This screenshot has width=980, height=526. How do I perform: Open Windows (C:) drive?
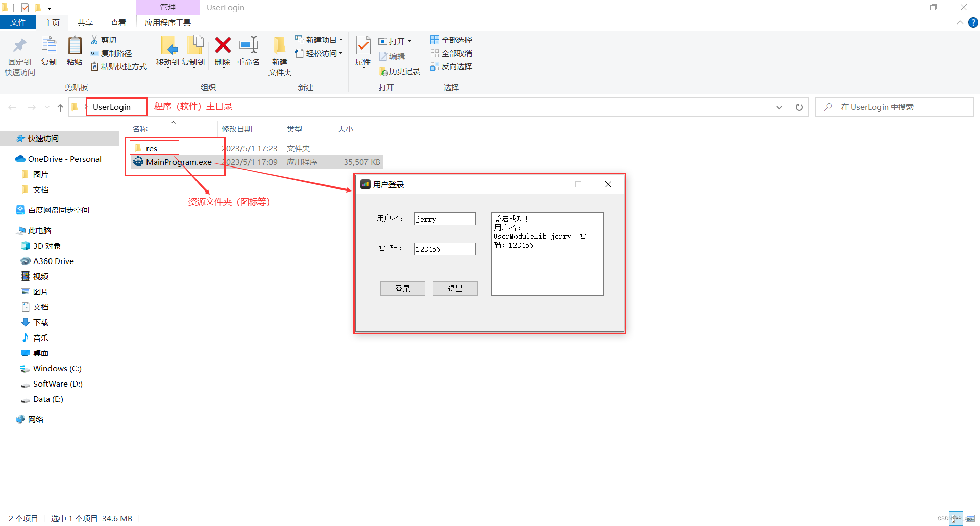pyautogui.click(x=57, y=369)
